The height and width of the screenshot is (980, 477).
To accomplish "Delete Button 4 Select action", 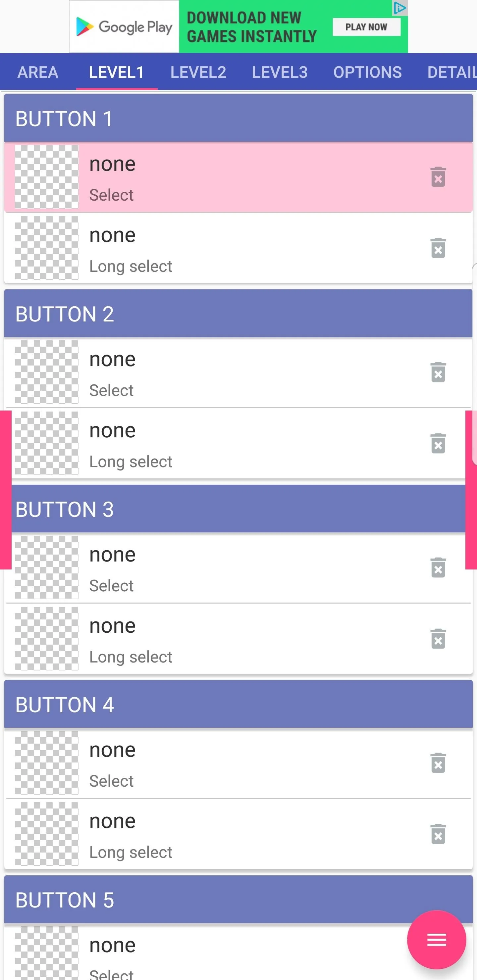I will [x=438, y=763].
